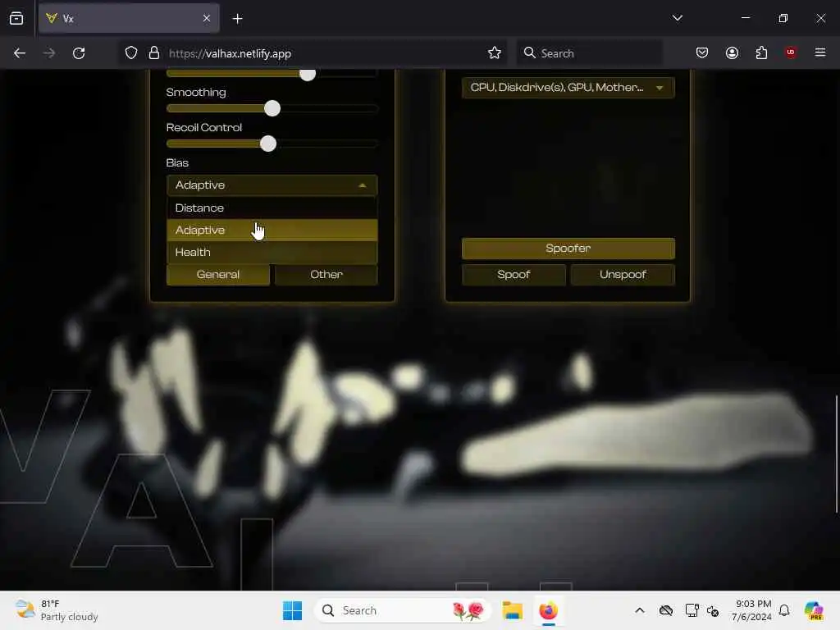This screenshot has width=840, height=630.
Task: Go back to the previous page
Action: coord(20,53)
